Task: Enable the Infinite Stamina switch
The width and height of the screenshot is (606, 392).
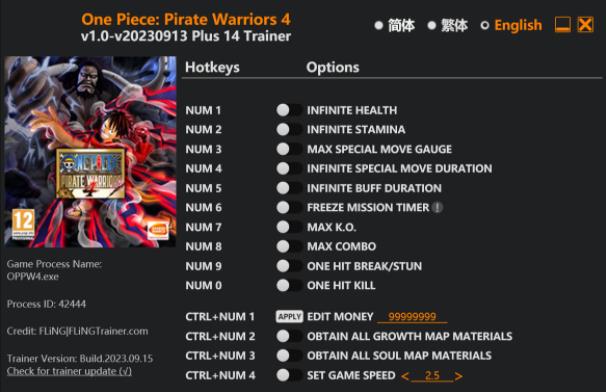Action: (x=289, y=130)
